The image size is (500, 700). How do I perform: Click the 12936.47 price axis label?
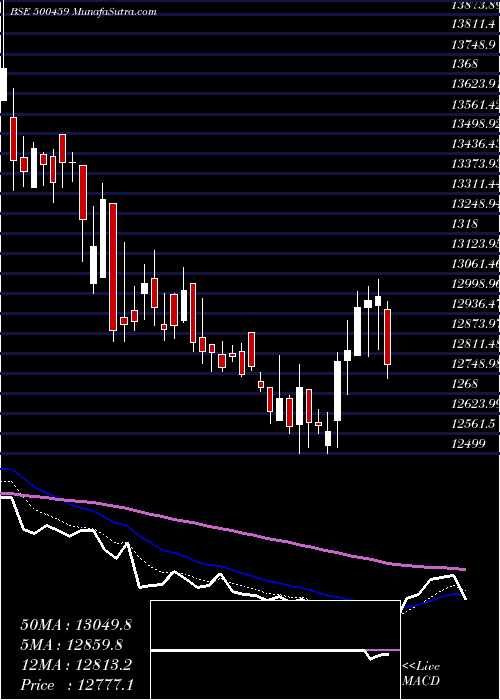[475, 304]
